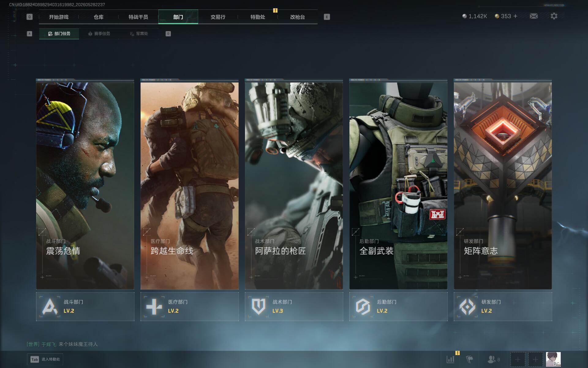
Task: Open the statistics bar chart icon
Action: click(x=450, y=359)
